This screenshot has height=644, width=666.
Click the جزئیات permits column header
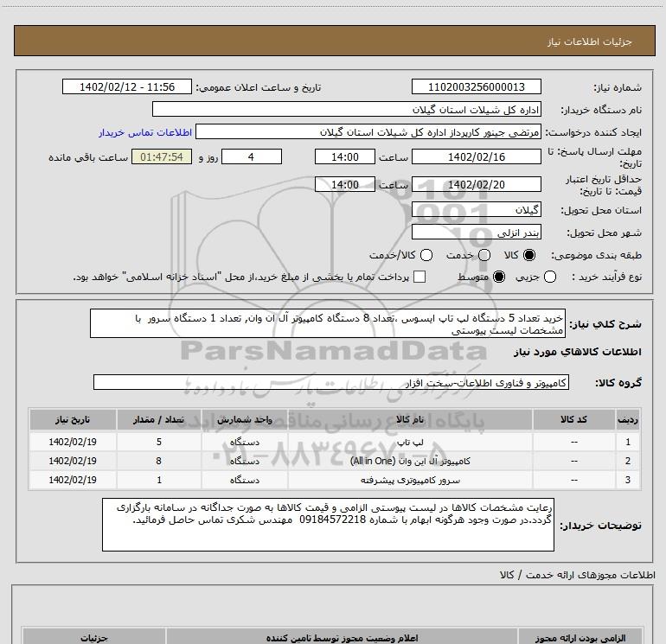pyautogui.click(x=94, y=638)
